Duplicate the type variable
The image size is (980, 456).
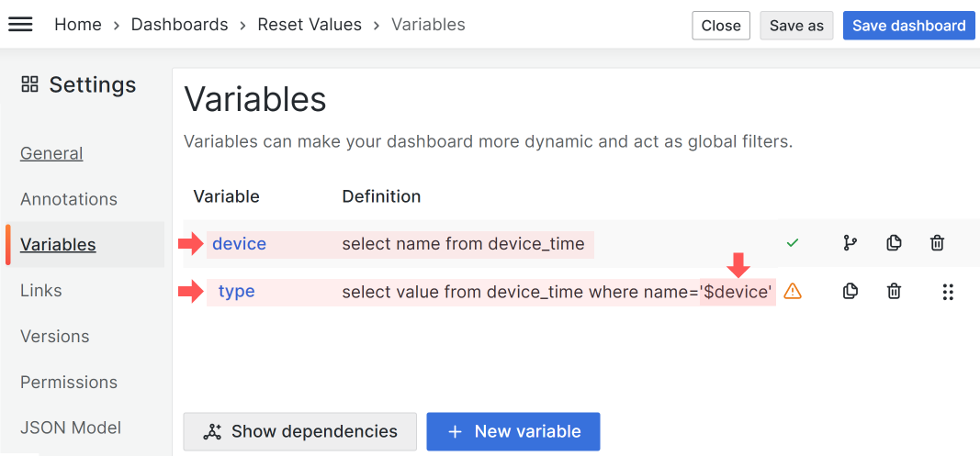point(850,292)
